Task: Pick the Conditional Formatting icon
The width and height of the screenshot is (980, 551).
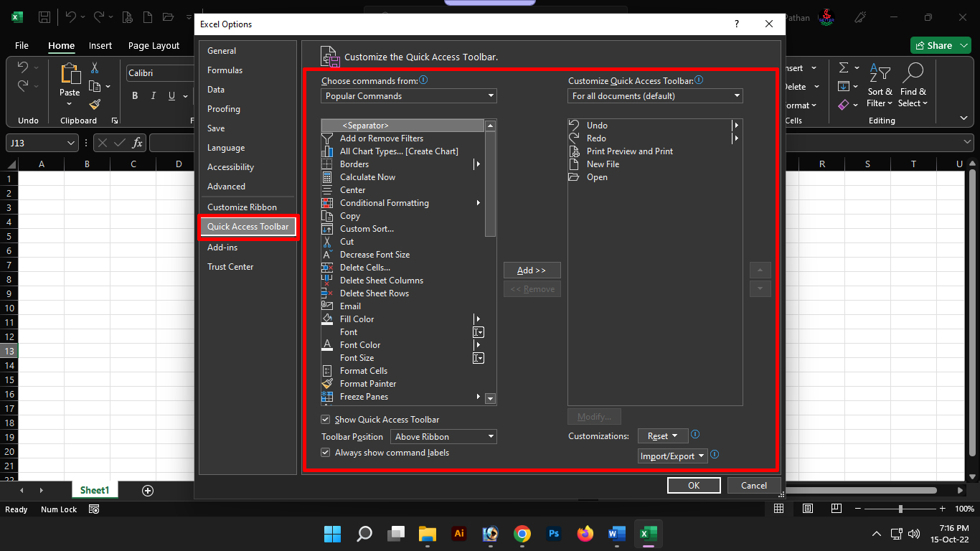Action: pyautogui.click(x=327, y=203)
